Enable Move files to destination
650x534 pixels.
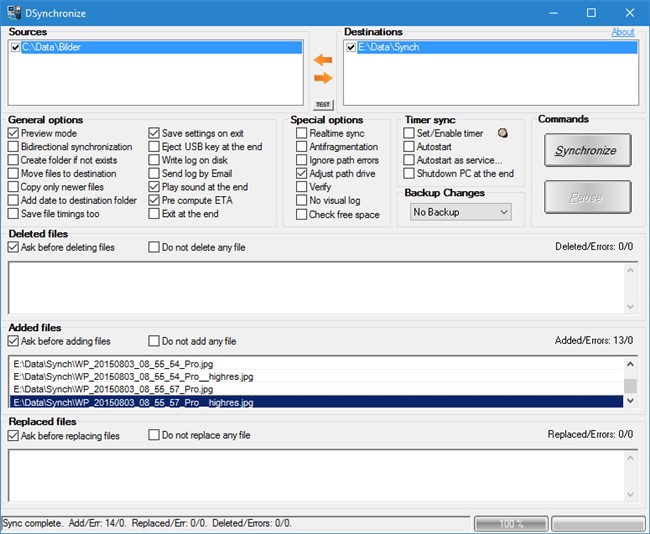(x=13, y=173)
